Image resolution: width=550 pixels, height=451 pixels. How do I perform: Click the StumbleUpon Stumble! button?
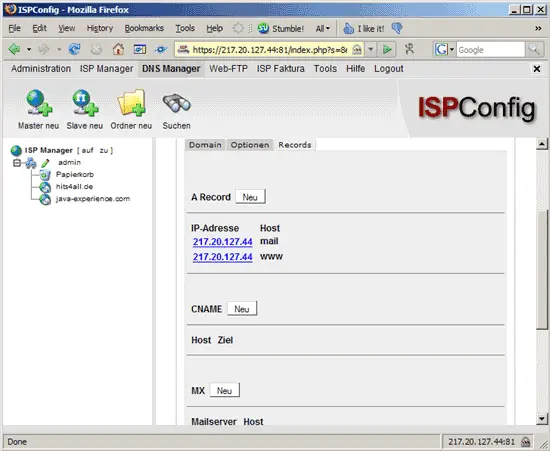(x=281, y=28)
